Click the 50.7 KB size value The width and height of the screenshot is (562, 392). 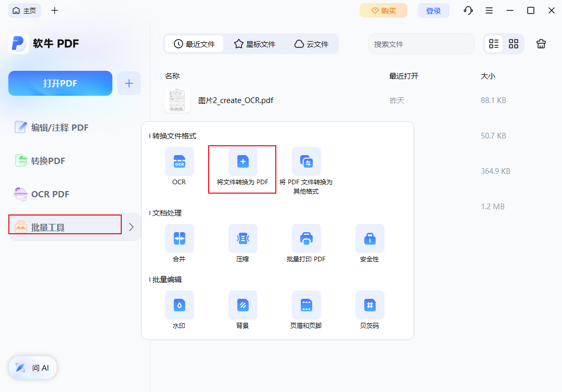pyautogui.click(x=493, y=135)
